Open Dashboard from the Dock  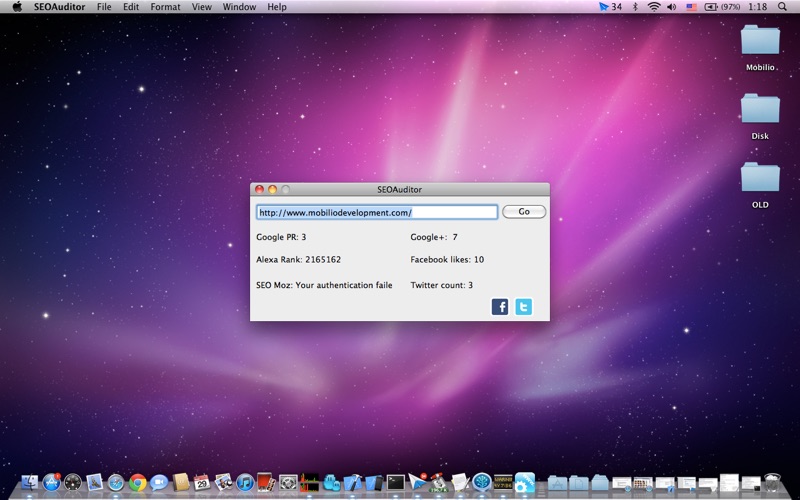pos(73,482)
